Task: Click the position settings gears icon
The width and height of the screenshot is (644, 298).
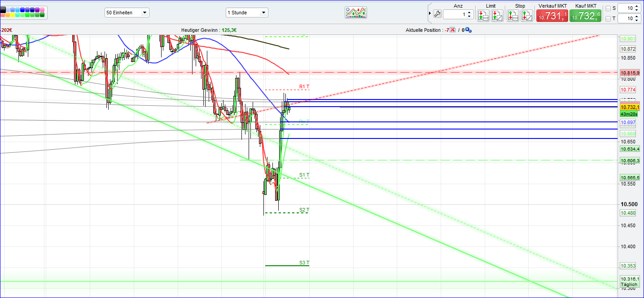Action: [467, 30]
